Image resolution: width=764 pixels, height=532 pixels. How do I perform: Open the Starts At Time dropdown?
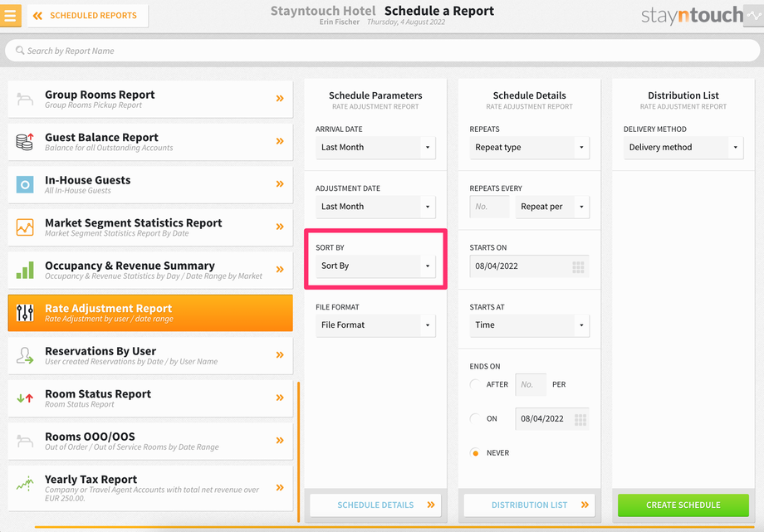(x=529, y=325)
